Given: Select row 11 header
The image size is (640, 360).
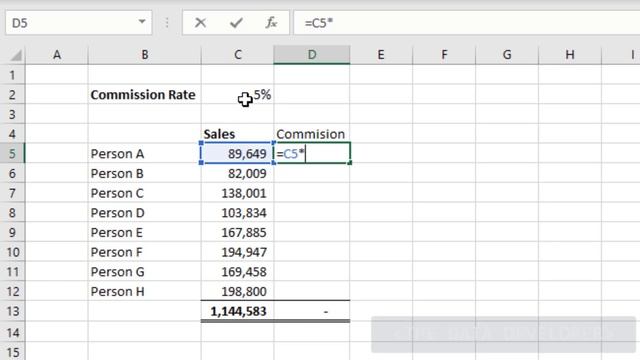Looking at the screenshot, I should (x=12, y=271).
